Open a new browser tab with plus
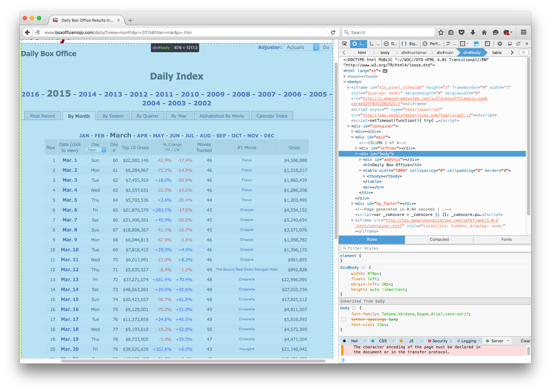Image resolution: width=551 pixels, height=392 pixels. [130, 21]
